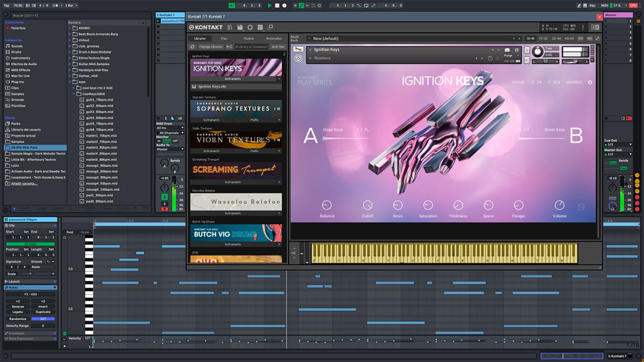Open Kontakt's settings gear icon
Image resolution: width=644 pixels, height=362 pixels.
point(250,27)
